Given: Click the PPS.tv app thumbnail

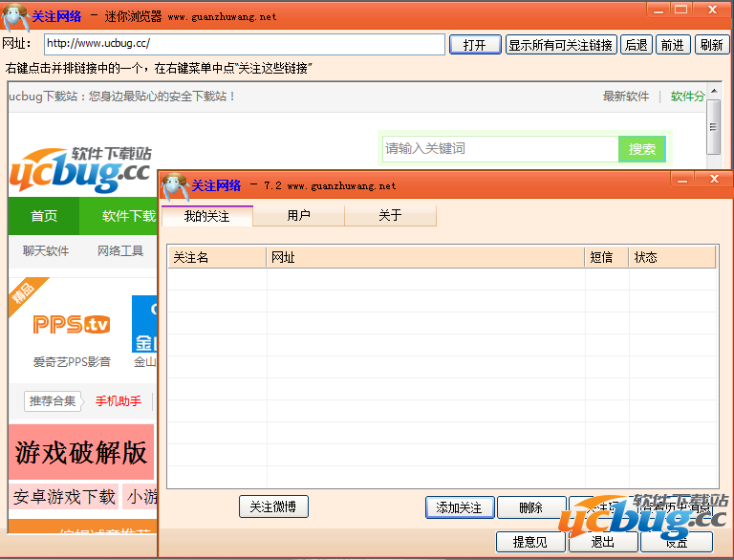Looking at the screenshot, I should tap(72, 324).
